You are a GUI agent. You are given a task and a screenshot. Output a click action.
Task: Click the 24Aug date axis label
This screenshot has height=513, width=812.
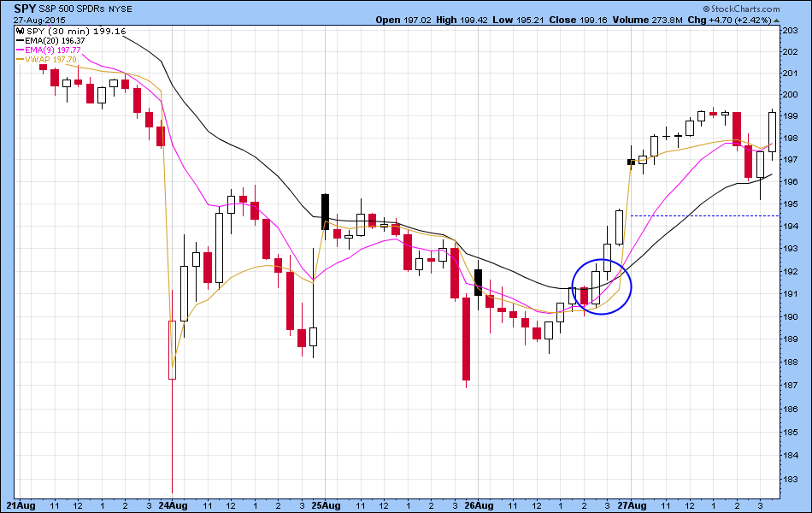[173, 505]
